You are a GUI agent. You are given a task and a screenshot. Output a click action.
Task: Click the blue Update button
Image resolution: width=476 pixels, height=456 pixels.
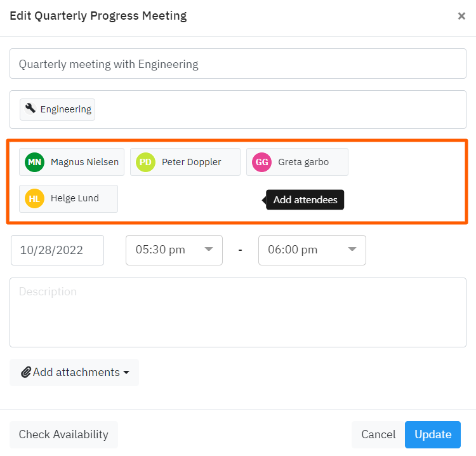click(x=433, y=434)
